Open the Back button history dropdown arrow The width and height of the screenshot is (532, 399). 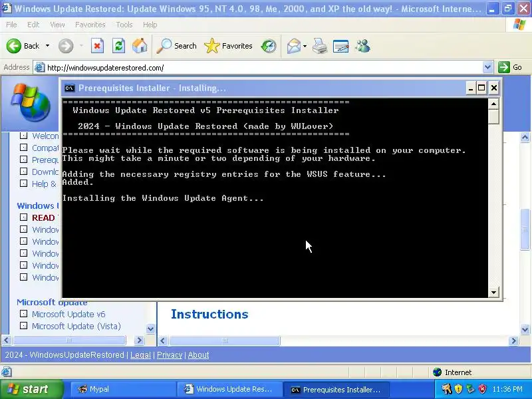(47, 46)
